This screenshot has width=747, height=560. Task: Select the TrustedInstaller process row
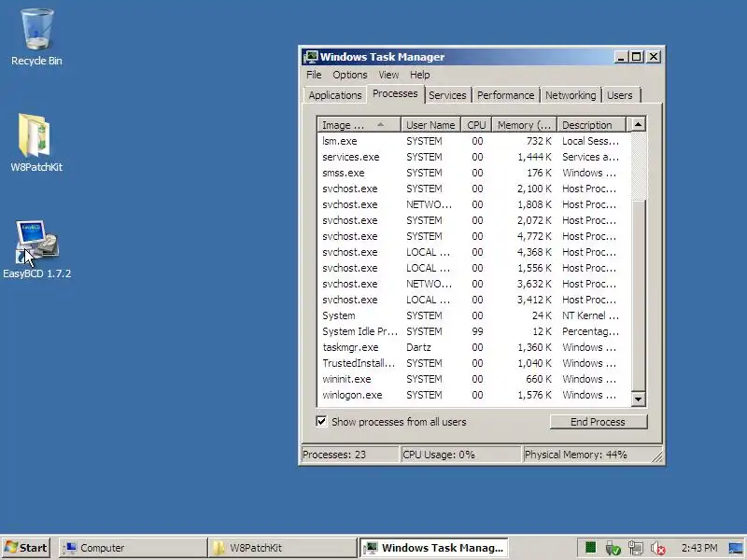(x=473, y=363)
